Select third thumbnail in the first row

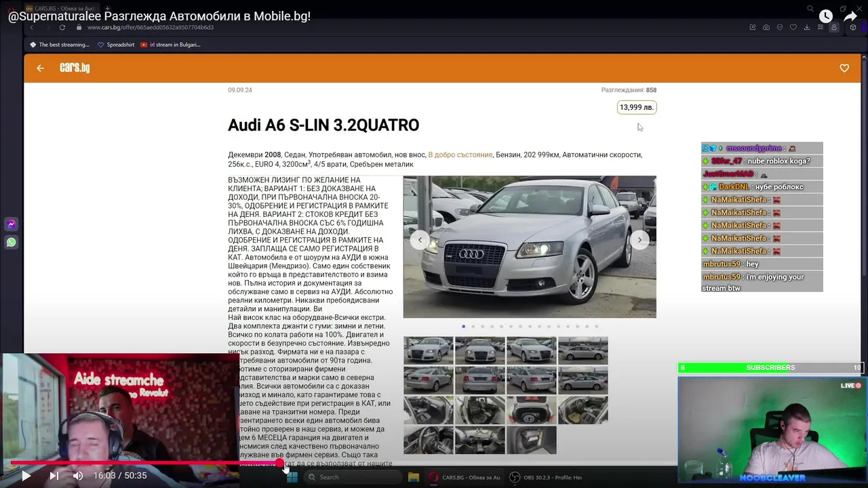pos(532,350)
